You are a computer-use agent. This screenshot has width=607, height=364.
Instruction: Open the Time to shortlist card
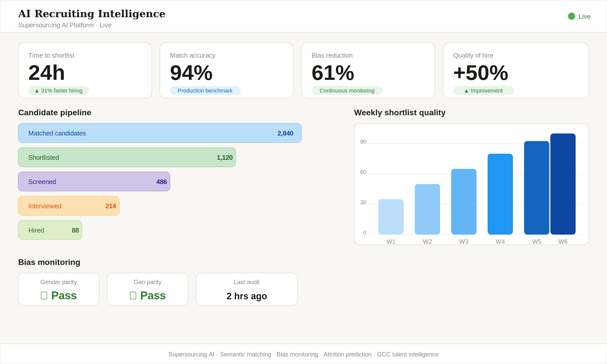pyautogui.click(x=85, y=70)
